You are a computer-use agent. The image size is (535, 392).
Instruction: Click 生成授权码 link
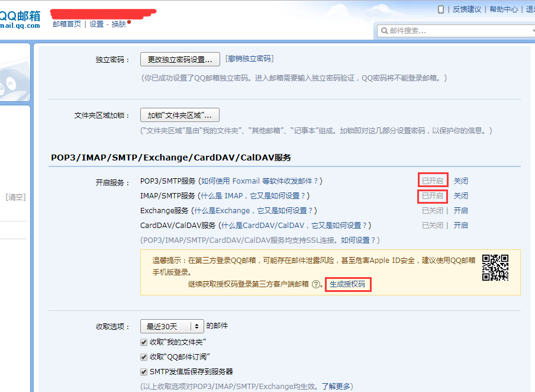[347, 284]
